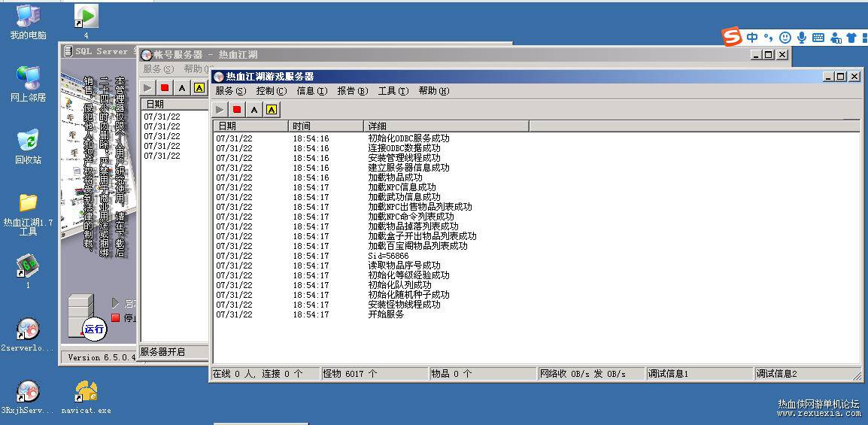Image resolution: width=868 pixels, height=425 pixels.
Task: Click the plain A icon in game server toolbar
Action: tap(254, 110)
